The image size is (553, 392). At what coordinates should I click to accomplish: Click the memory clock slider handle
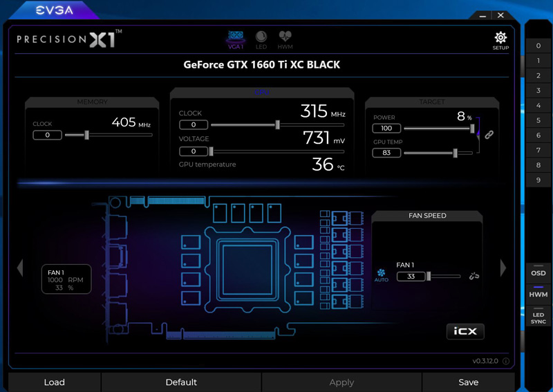point(86,135)
